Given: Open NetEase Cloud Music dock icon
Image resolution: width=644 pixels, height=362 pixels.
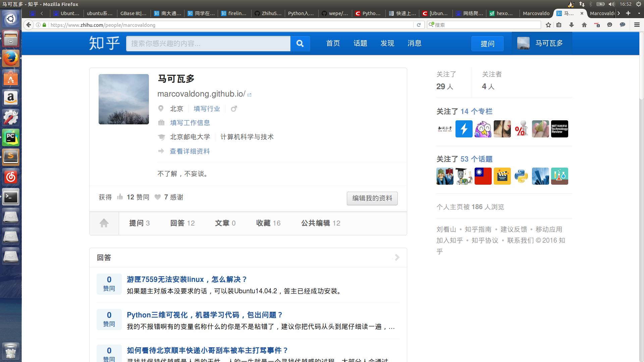Looking at the screenshot, I should coord(11,177).
